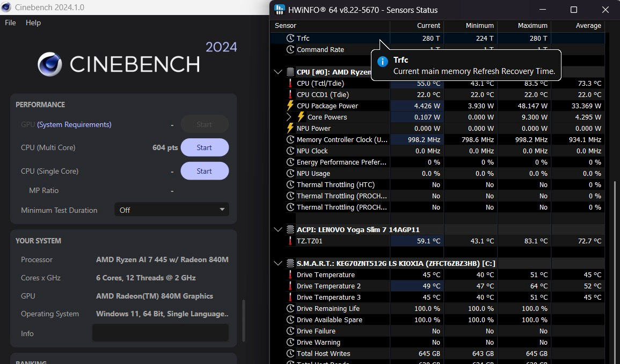Viewport: 620px width, 364px height.
Task: Collapse the ACPI: LENOVO Yoga Slim group
Action: (x=278, y=229)
